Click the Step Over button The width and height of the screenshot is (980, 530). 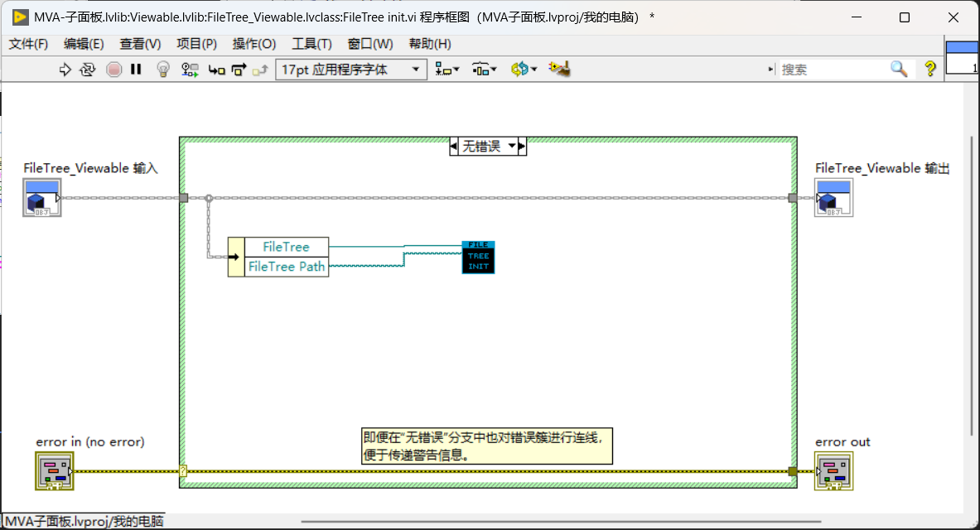(x=239, y=70)
